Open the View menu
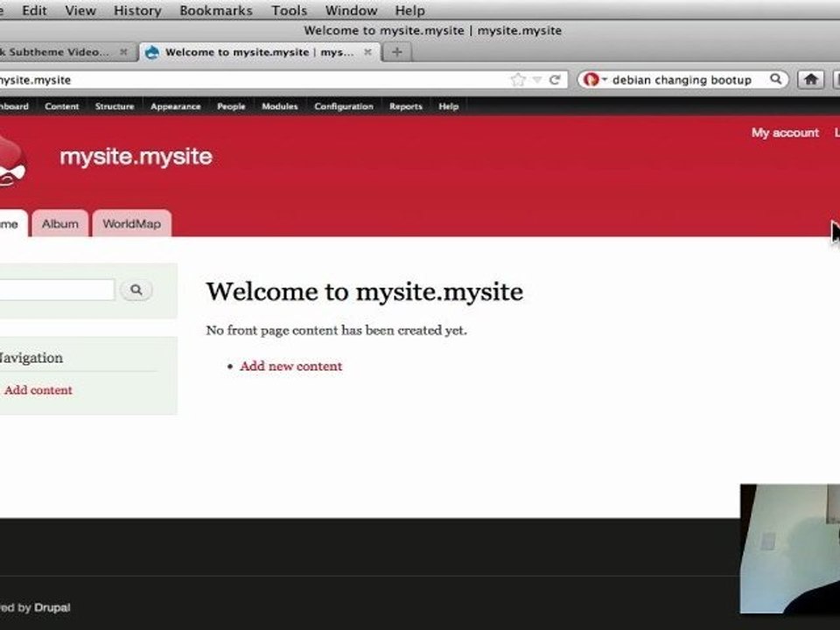 [x=80, y=10]
